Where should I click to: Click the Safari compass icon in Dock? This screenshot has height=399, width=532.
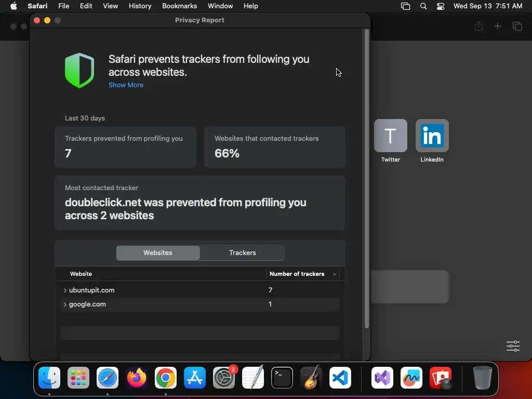click(x=108, y=378)
